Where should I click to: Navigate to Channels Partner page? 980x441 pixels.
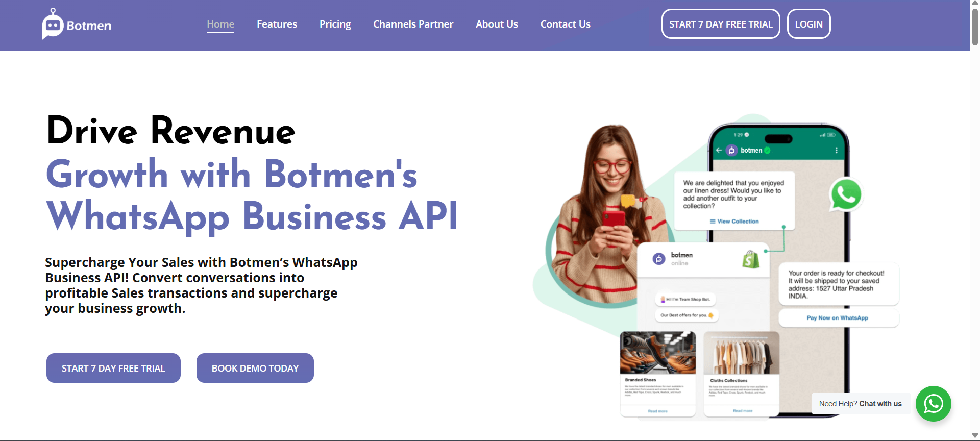(x=413, y=24)
